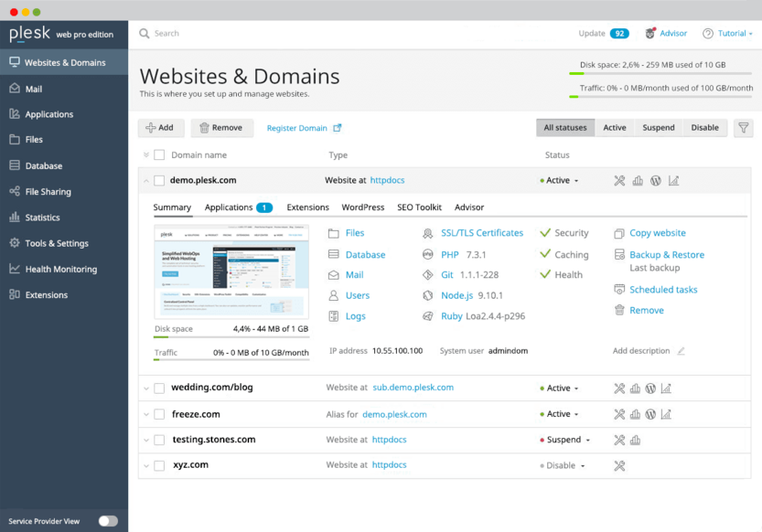
Task: Click the demo.plesk.com Disk space bar
Action: pyautogui.click(x=231, y=337)
